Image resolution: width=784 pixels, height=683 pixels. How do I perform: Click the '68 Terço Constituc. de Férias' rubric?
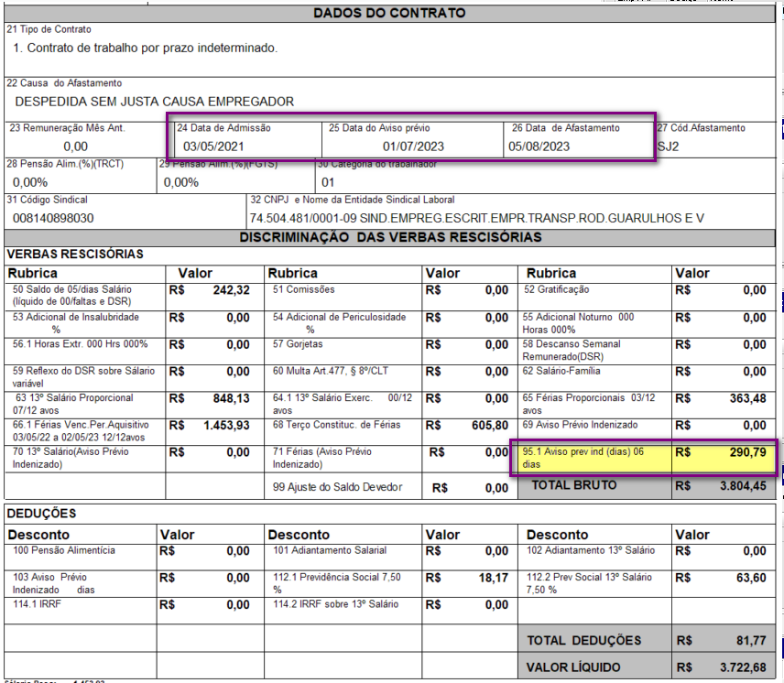click(x=336, y=425)
